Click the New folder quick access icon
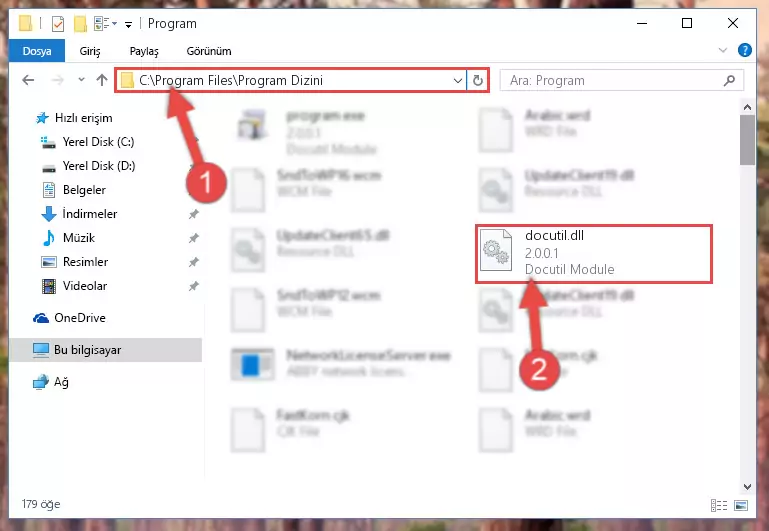769x531 pixels. pos(80,23)
